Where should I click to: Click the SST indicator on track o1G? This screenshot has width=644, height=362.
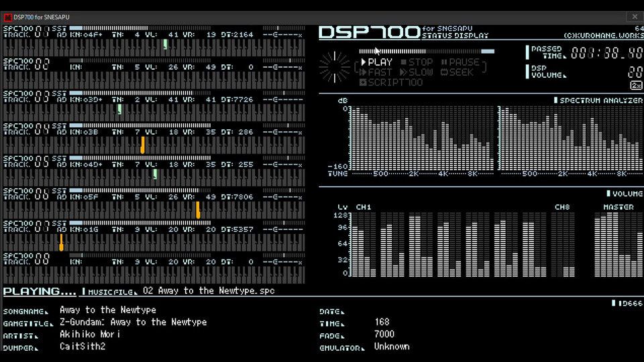pos(59,223)
